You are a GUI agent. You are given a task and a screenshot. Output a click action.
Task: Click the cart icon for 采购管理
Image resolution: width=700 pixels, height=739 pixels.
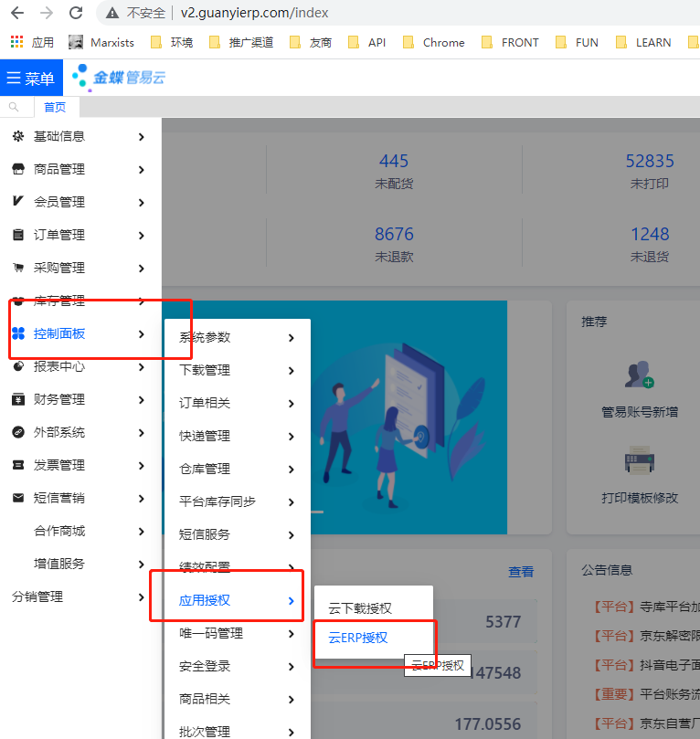pyautogui.click(x=18, y=268)
